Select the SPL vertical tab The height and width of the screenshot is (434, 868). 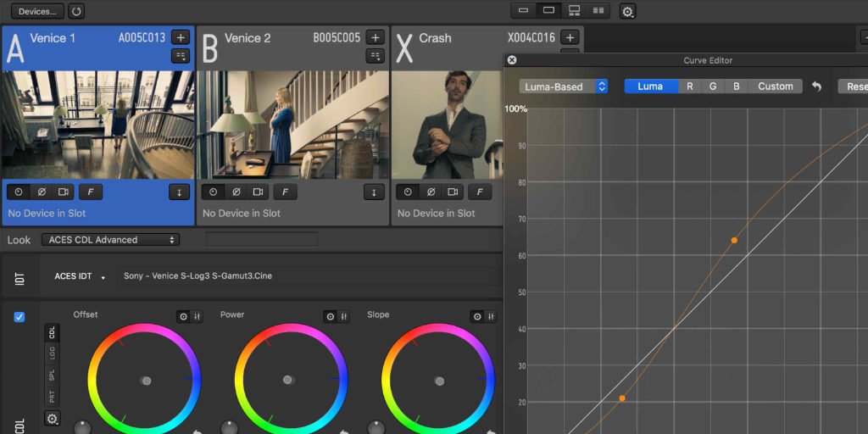coord(52,374)
